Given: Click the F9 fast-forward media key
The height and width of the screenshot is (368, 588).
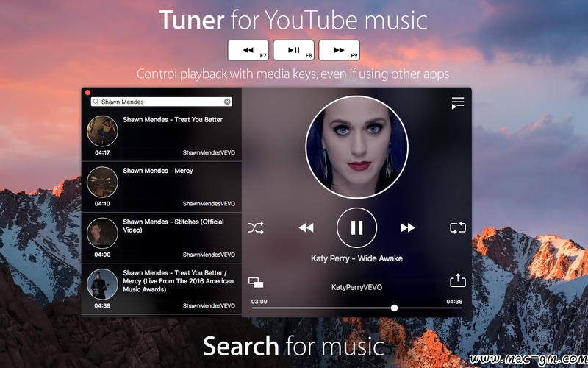Looking at the screenshot, I should pos(339,50).
